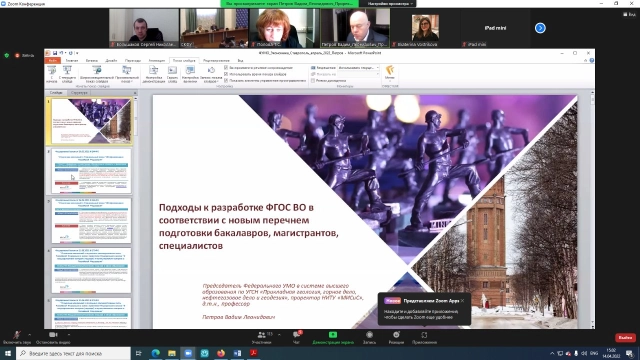Select Outline tab in thumbnail pane
This screenshot has width=640, height=360.
(x=79, y=93)
